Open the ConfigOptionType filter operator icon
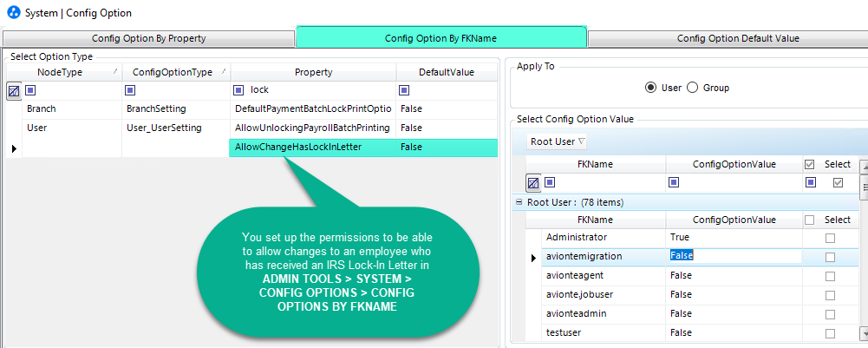 click(130, 90)
